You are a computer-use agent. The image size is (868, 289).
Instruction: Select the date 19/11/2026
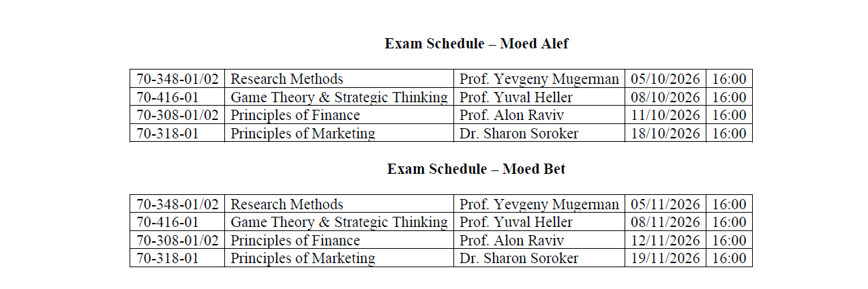click(665, 258)
